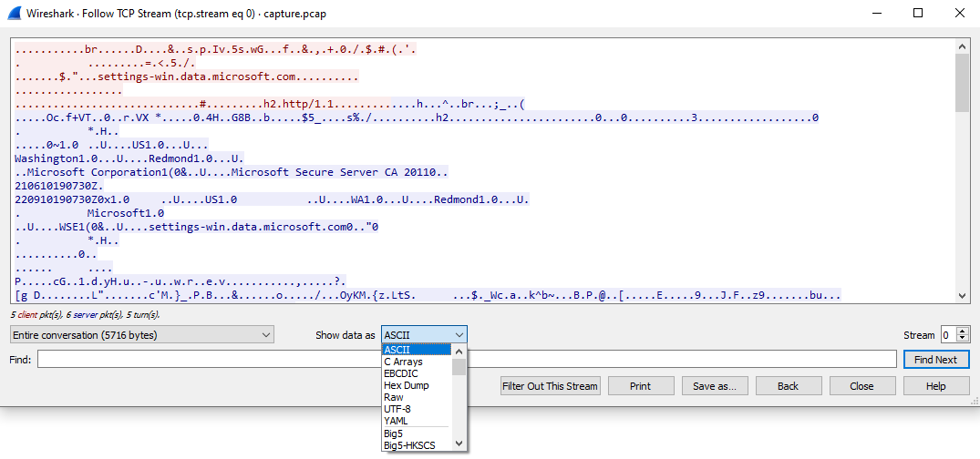
Task: Focus the Find text field
Action: 467,359
